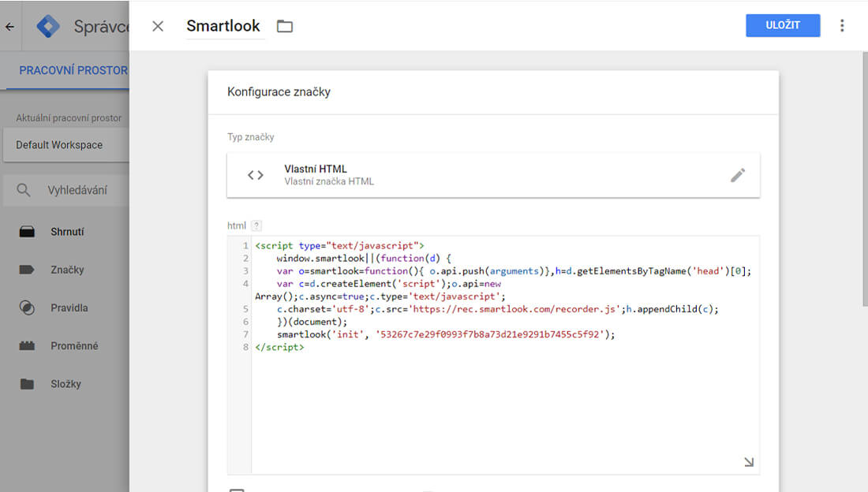Click the ULOŽIT save button
The image size is (868, 492).
coord(783,25)
